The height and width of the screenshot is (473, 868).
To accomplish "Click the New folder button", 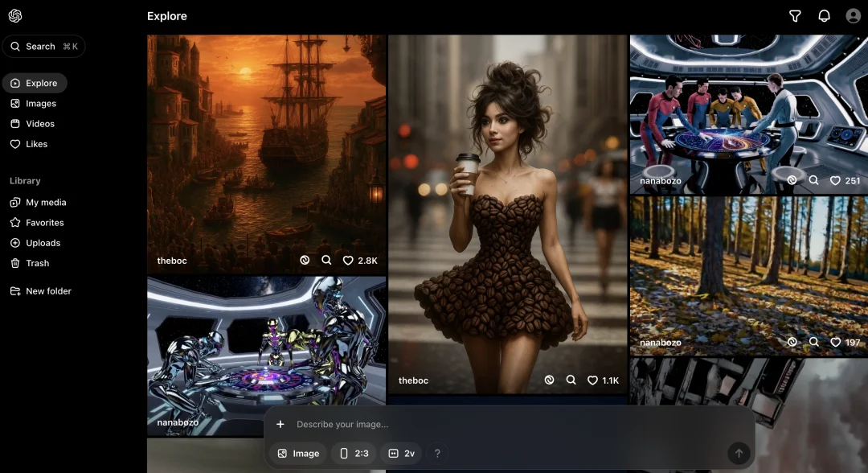I will [x=48, y=291].
